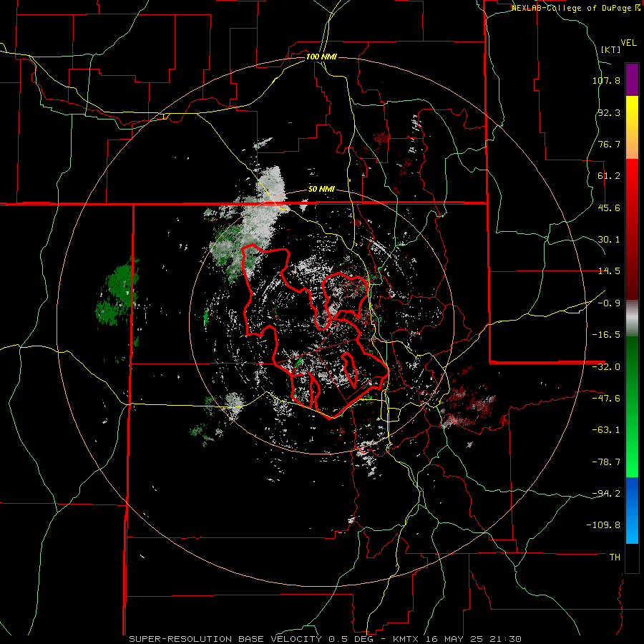
Task: Pick the green segment of velocity scale
Action: click(632, 406)
